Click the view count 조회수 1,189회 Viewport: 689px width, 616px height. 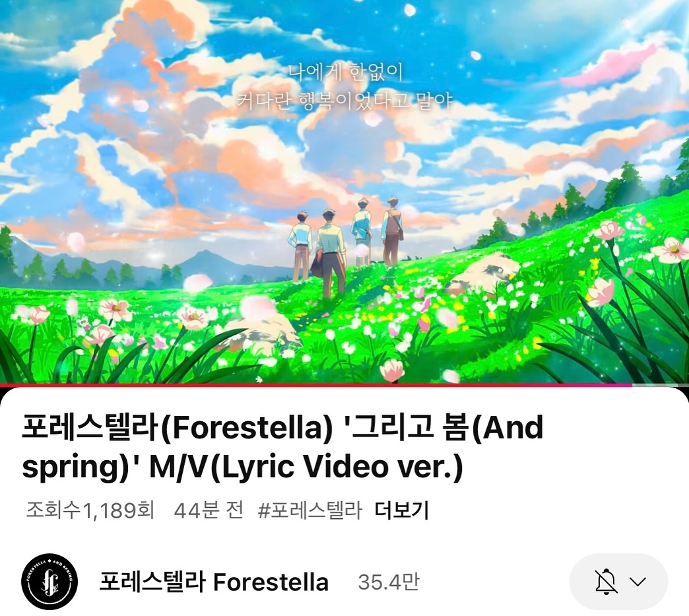pyautogui.click(x=90, y=510)
